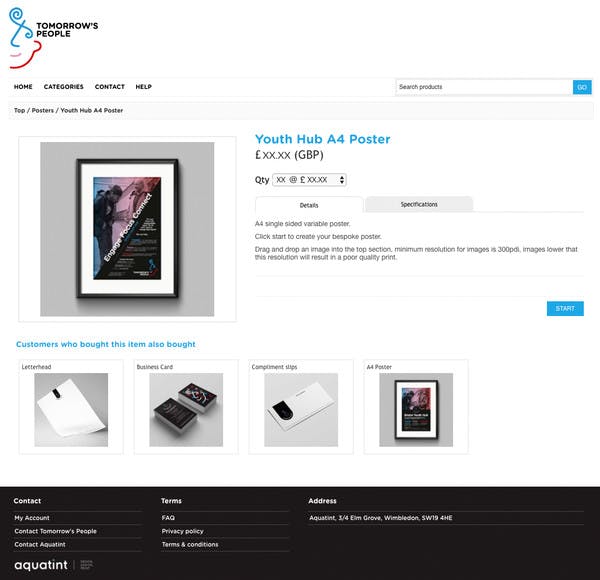
Task: Open the CATEGORIES menu
Action: coord(64,87)
